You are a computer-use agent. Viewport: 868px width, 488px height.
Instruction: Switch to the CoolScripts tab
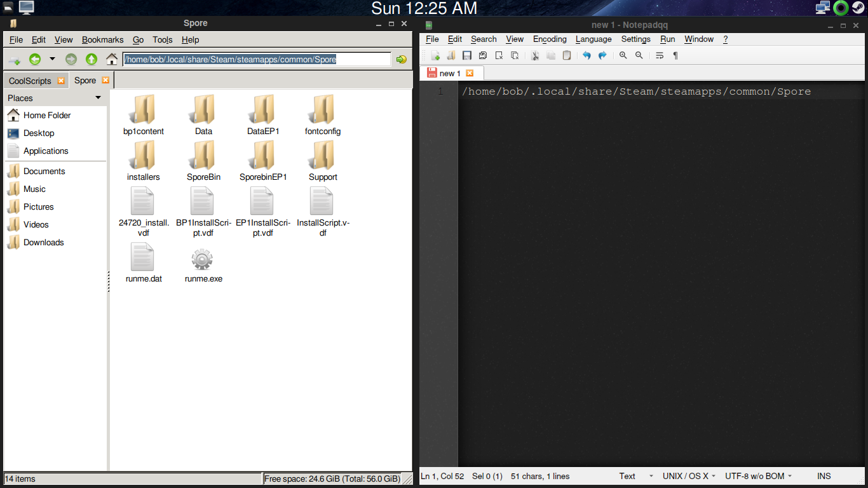click(30, 81)
